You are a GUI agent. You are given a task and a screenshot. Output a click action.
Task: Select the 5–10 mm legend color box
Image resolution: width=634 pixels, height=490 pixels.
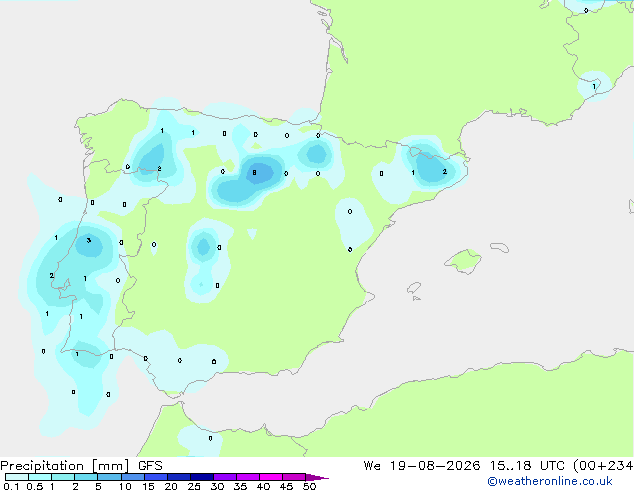109,477
